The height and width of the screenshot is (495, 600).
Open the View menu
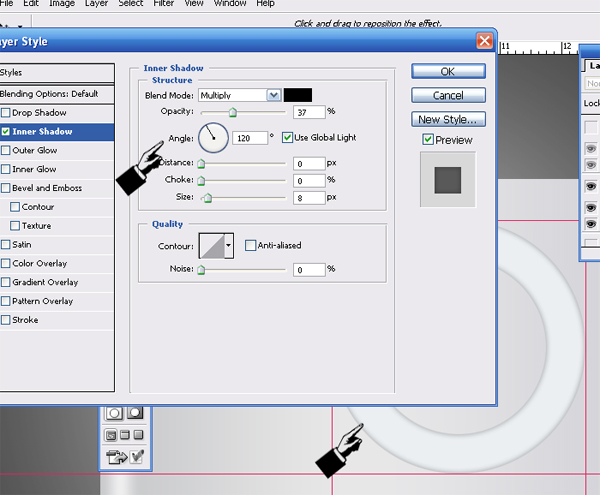(194, 3)
